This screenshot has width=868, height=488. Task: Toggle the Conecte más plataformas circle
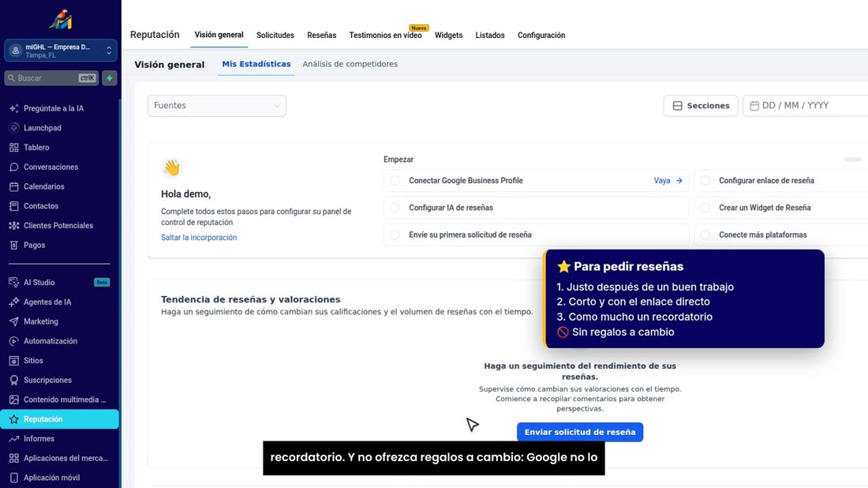coord(705,235)
